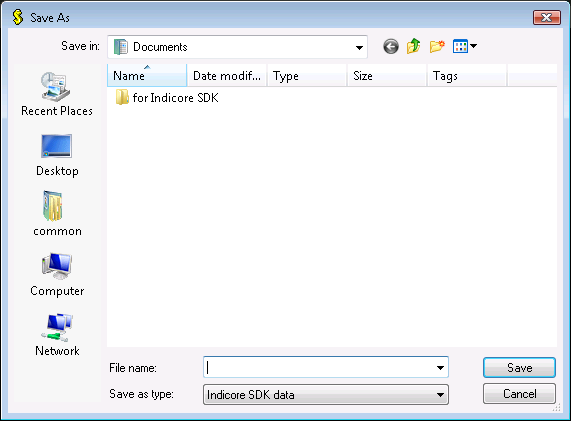Image resolution: width=571 pixels, height=421 pixels.
Task: Open the view menu dropdown arrow
Action: pyautogui.click(x=473, y=46)
